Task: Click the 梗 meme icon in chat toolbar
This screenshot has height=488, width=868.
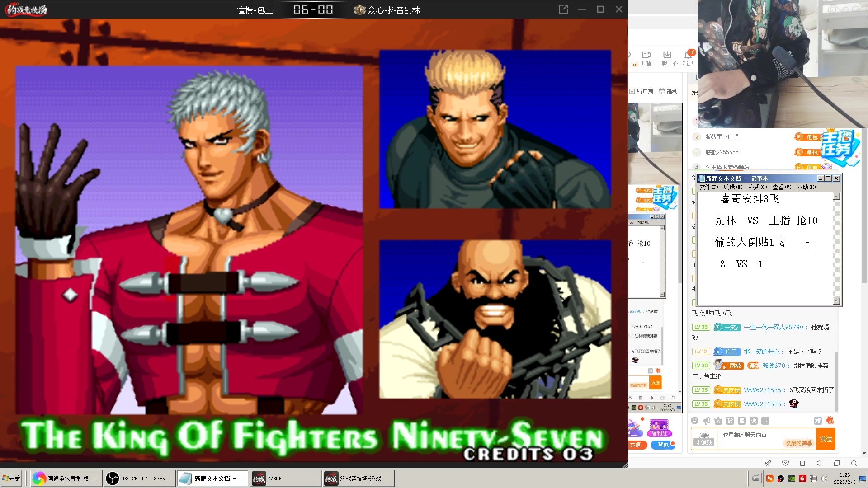Action: (754, 421)
